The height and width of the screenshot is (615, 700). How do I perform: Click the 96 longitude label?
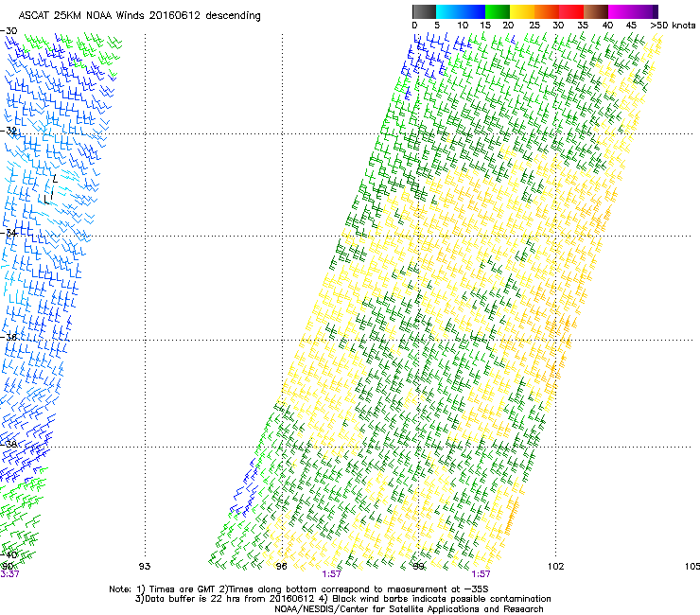281,567
